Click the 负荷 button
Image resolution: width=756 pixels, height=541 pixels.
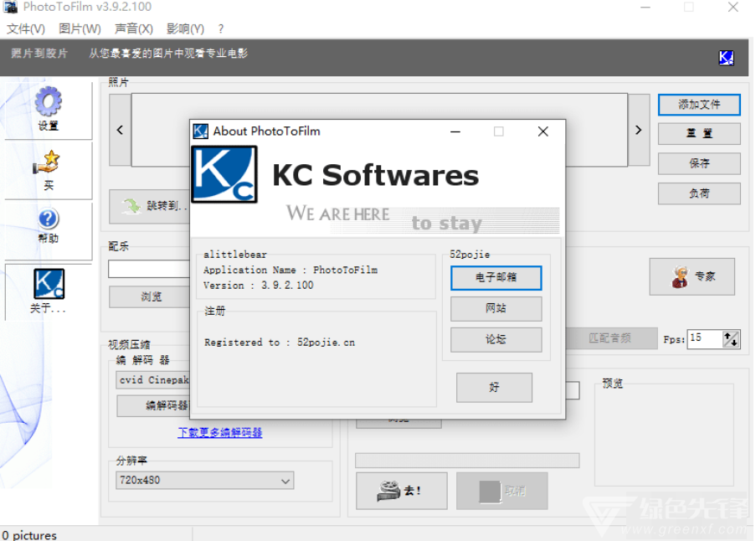pyautogui.click(x=699, y=193)
